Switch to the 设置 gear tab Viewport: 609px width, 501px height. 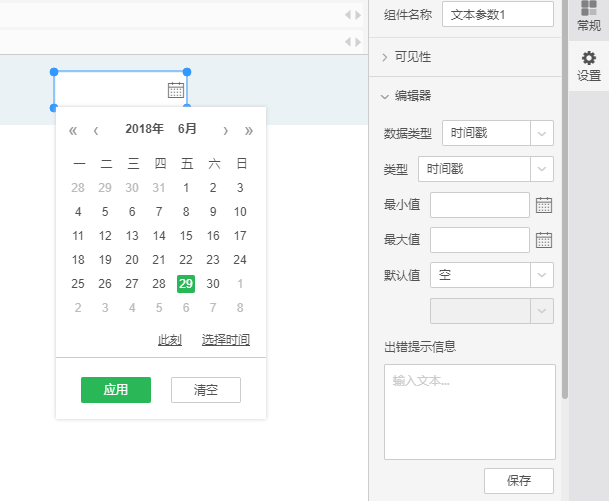[x=589, y=66]
